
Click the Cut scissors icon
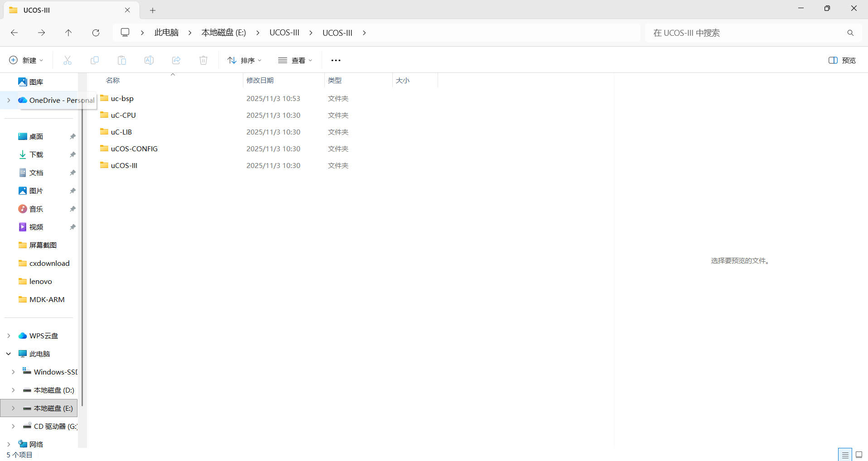(68, 60)
